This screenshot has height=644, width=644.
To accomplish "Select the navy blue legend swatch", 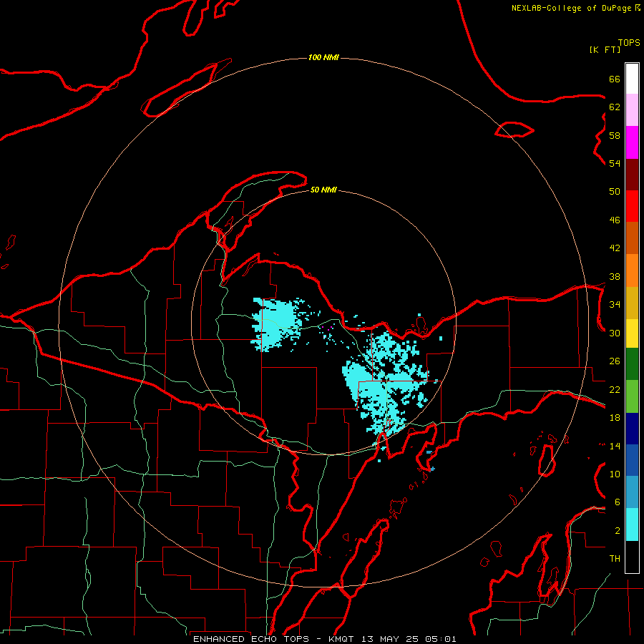I will 632,429.
